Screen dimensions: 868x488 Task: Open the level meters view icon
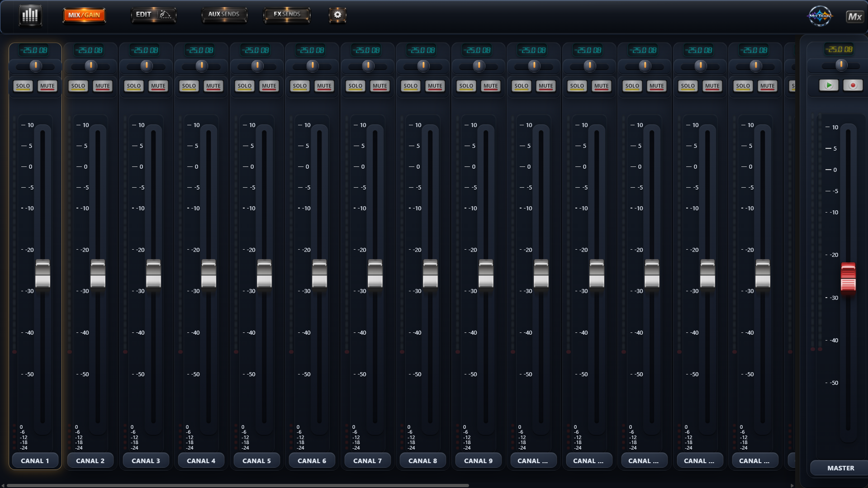29,15
